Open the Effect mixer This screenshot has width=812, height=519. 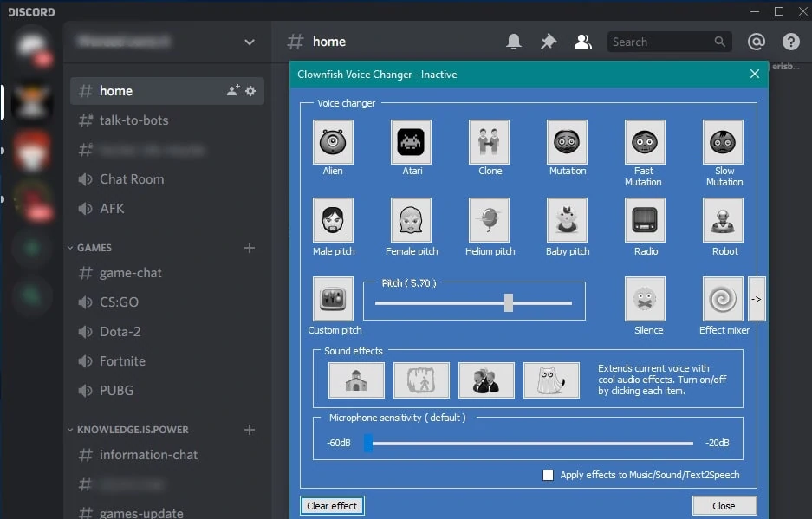723,299
